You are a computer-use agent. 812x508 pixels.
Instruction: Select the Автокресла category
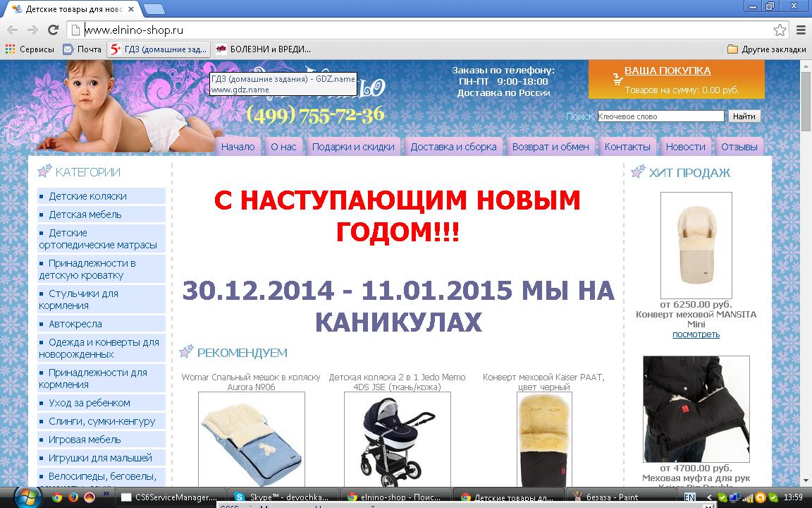(x=101, y=324)
